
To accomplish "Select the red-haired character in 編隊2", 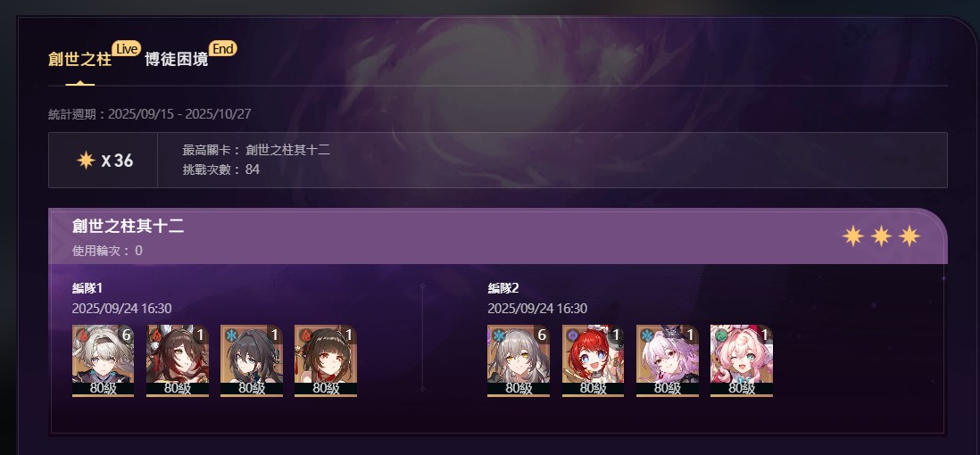I will (x=594, y=360).
